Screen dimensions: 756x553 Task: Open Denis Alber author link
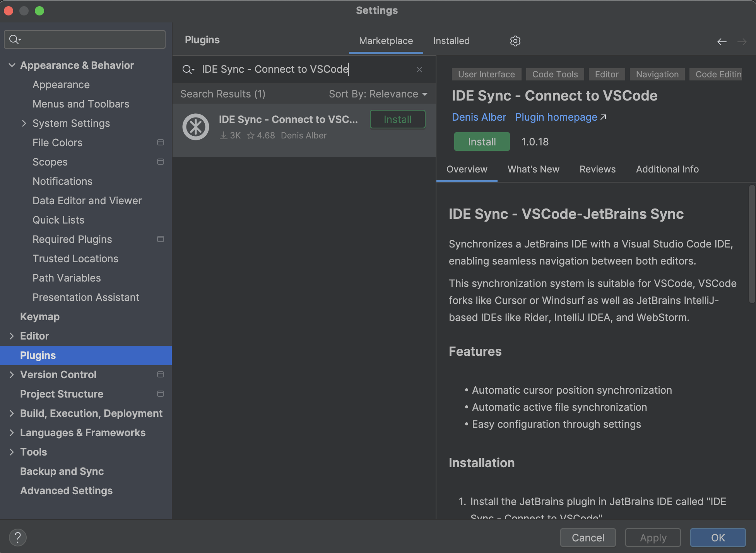tap(479, 117)
